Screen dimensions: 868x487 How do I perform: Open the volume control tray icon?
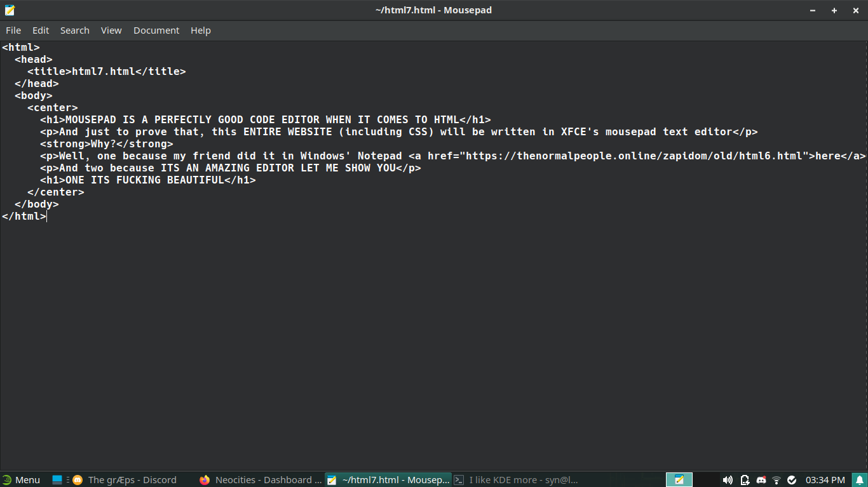[728, 480]
